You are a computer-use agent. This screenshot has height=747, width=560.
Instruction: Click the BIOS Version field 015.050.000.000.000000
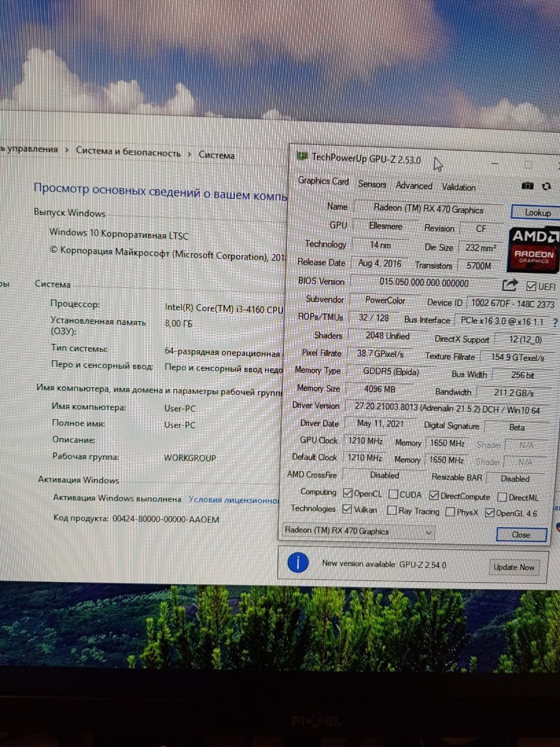[424, 282]
